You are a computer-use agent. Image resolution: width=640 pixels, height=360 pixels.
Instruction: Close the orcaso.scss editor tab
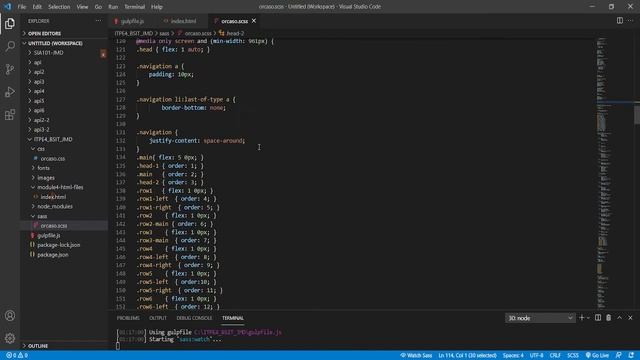[x=254, y=21]
